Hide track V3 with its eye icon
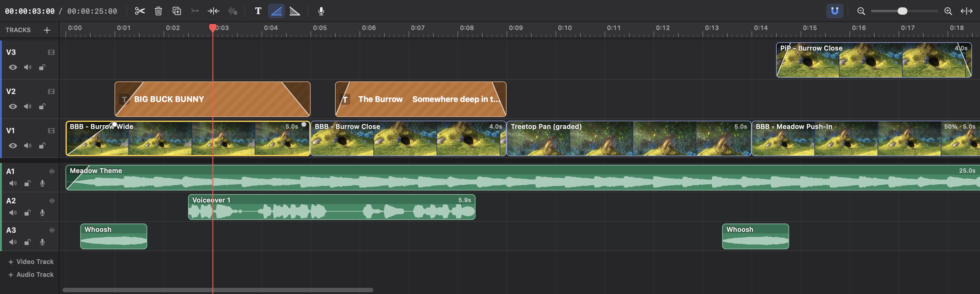Screen dimensions: 980x294 [13, 67]
